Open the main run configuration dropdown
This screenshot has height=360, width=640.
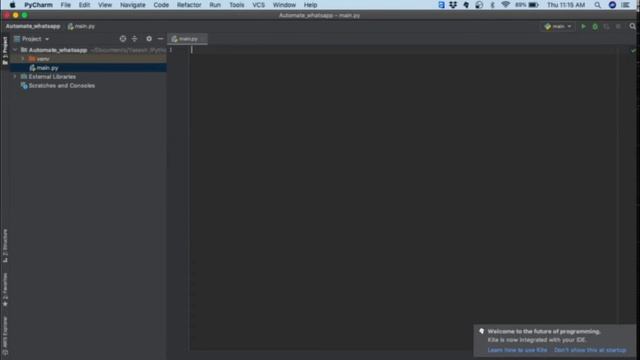(x=558, y=27)
